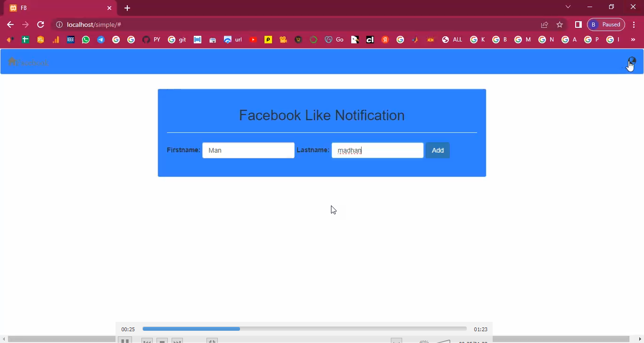Skip to the next video track
Image resolution: width=644 pixels, height=343 pixels.
(177, 341)
